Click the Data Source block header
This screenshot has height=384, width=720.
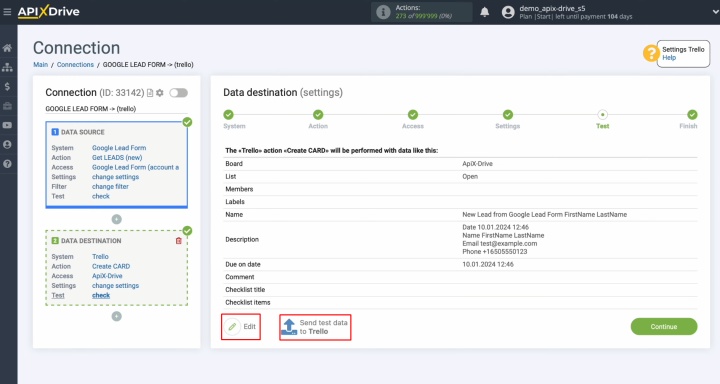tap(83, 132)
